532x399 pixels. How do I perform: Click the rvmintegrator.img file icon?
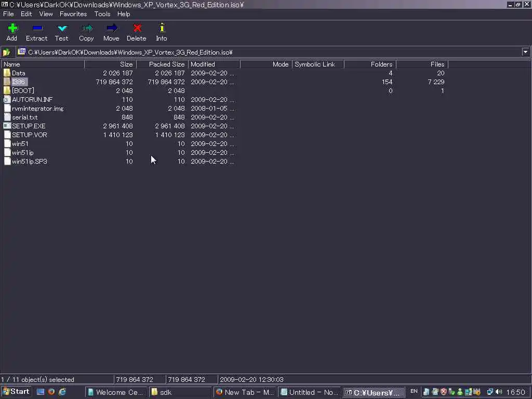point(7,108)
